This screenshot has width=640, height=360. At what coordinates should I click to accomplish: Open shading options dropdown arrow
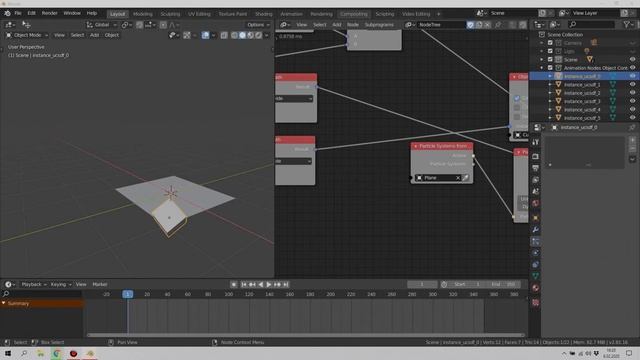tap(267, 36)
